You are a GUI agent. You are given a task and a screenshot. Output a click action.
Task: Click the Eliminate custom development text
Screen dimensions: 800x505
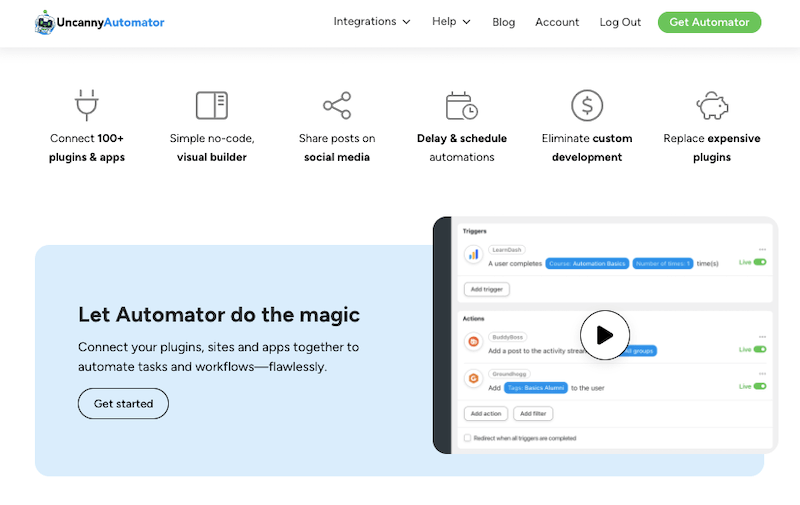pyautogui.click(x=587, y=148)
